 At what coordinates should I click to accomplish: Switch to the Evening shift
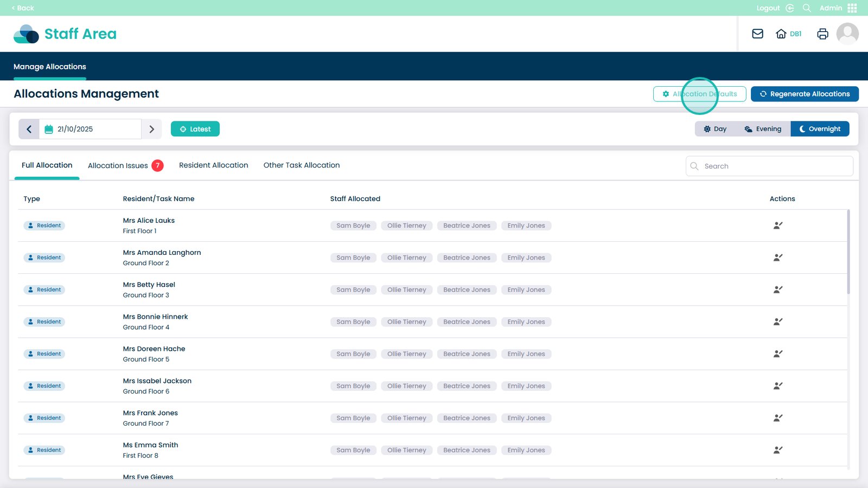click(x=763, y=129)
